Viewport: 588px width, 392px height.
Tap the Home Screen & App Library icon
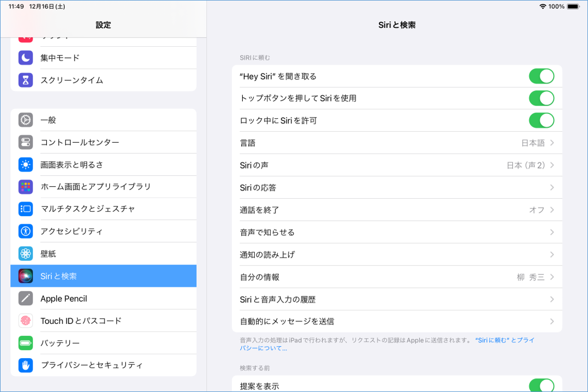click(x=26, y=187)
